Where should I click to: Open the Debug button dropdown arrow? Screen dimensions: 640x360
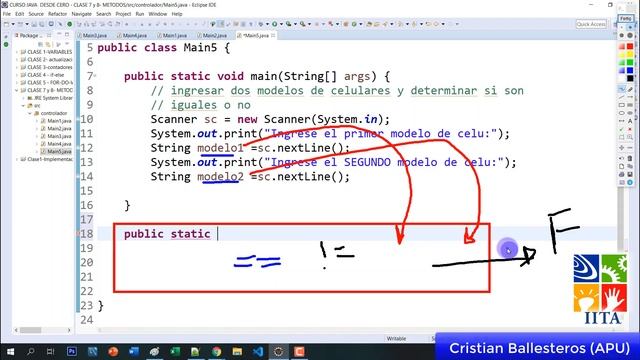267,24
